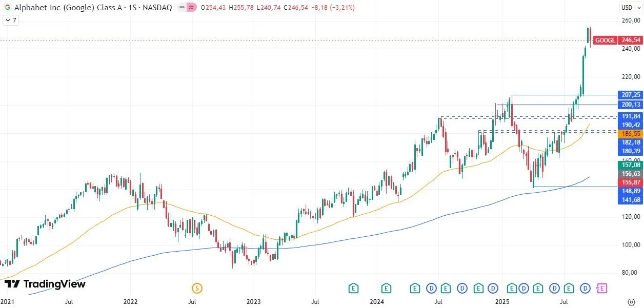Click the Google logo beside the symbol name
The image size is (644, 308).
point(7,7)
